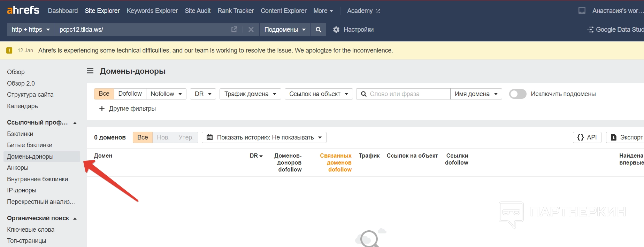Open Keywords Explorer
The image size is (644, 247).
tap(152, 11)
